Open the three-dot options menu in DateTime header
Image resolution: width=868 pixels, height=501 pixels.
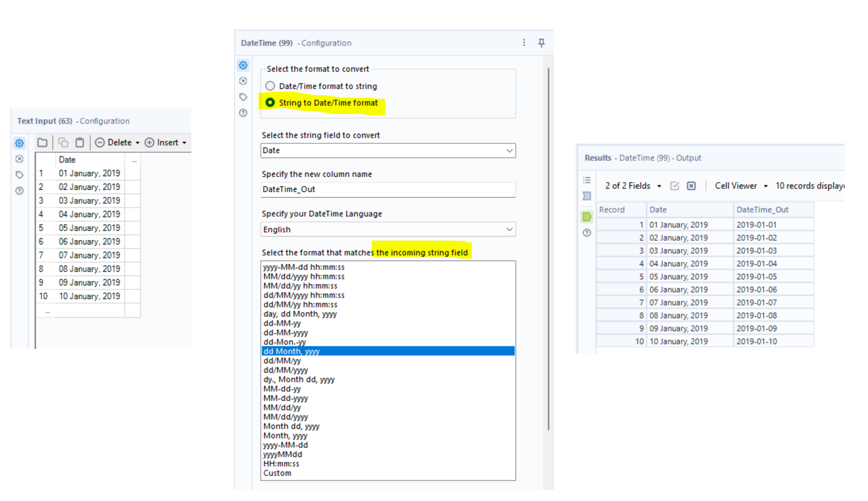524,42
